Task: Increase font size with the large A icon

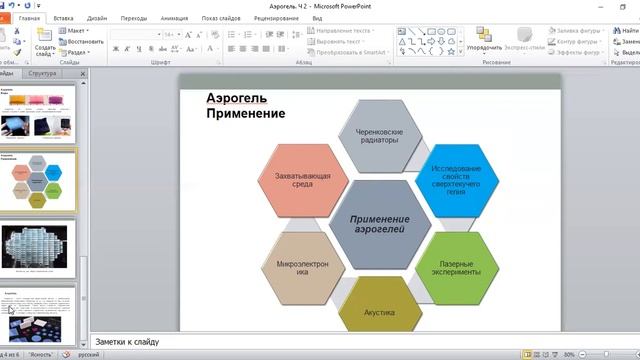Action: (188, 35)
